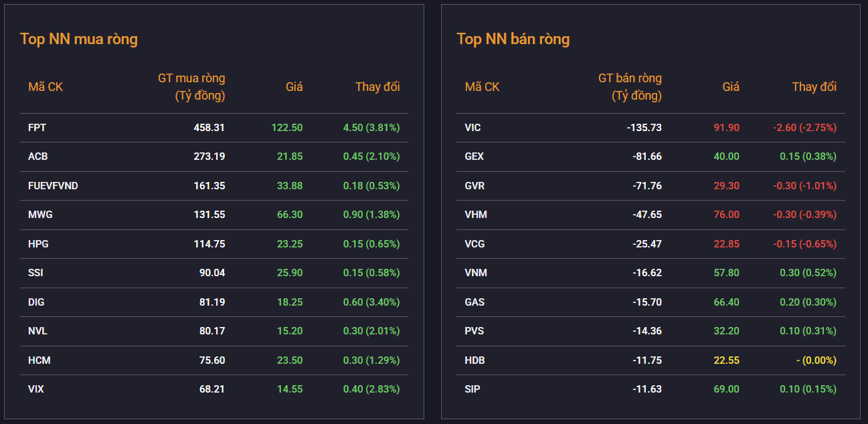Sort by 'GT mua ròng' column header
868x424 pixels.
tap(191, 87)
